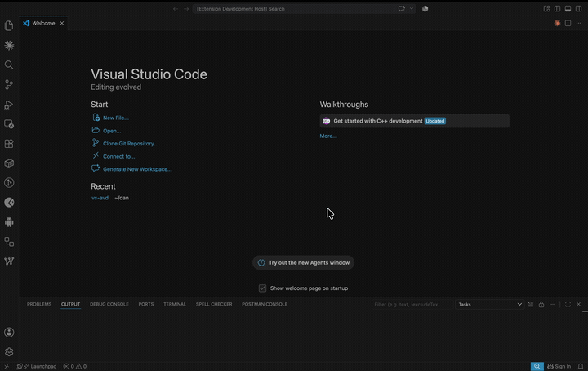Toggle the secondary side bar
Screen dimensions: 588x371
[x=579, y=9]
